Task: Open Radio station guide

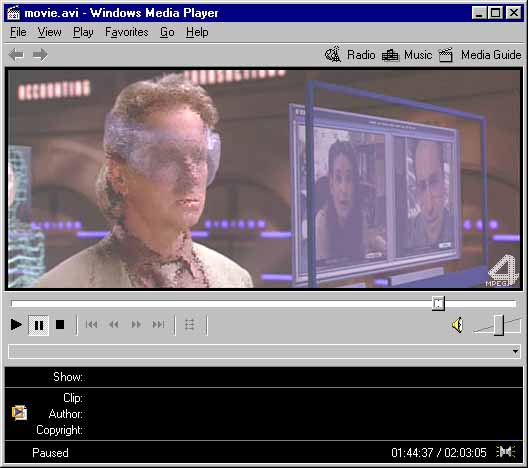Action: pos(361,55)
